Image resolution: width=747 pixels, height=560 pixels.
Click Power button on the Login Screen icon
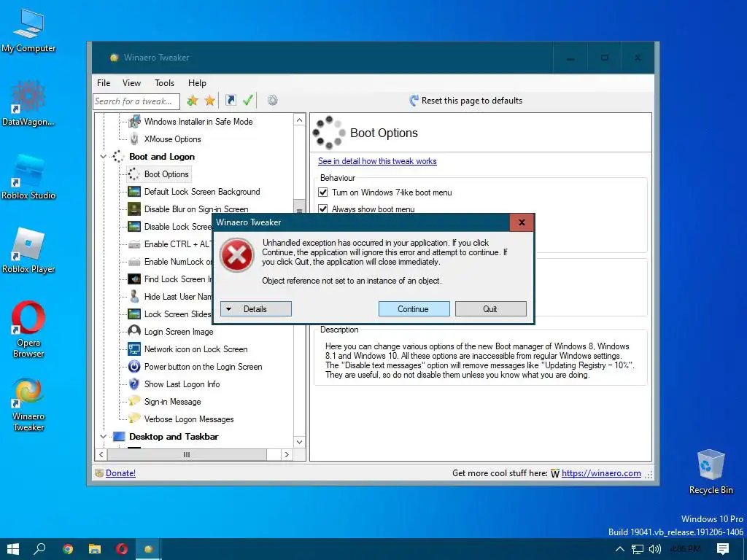tap(134, 367)
